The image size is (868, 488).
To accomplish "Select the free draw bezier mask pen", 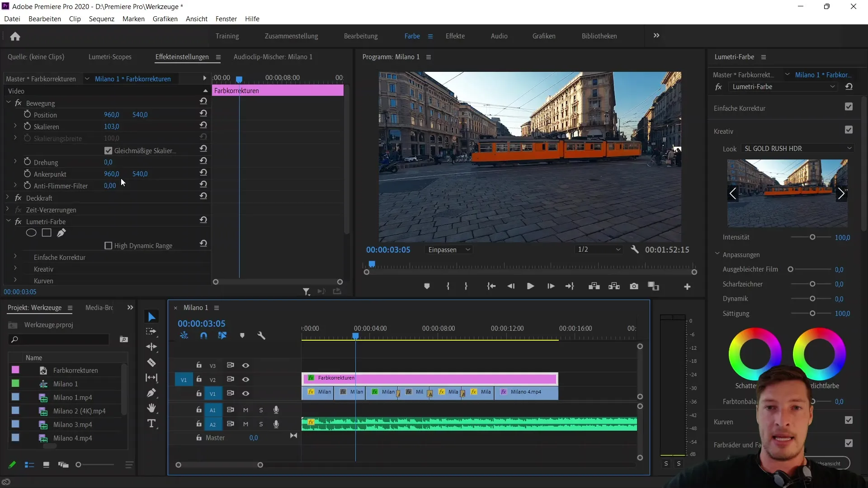I will tap(61, 233).
